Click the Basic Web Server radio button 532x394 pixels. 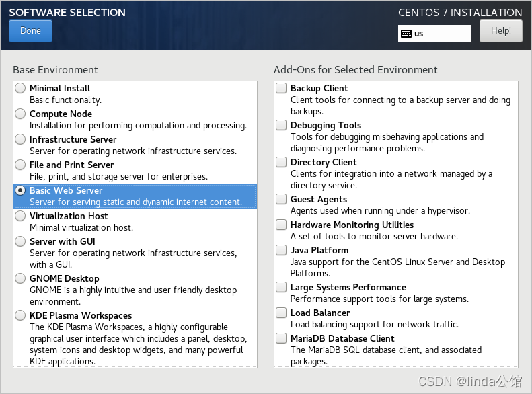click(20, 190)
